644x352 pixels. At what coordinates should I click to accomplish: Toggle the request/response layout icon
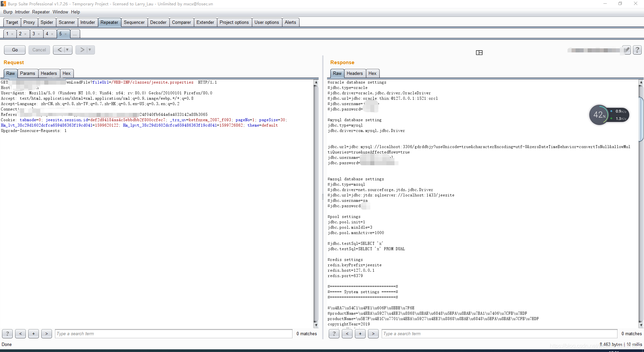coord(479,52)
